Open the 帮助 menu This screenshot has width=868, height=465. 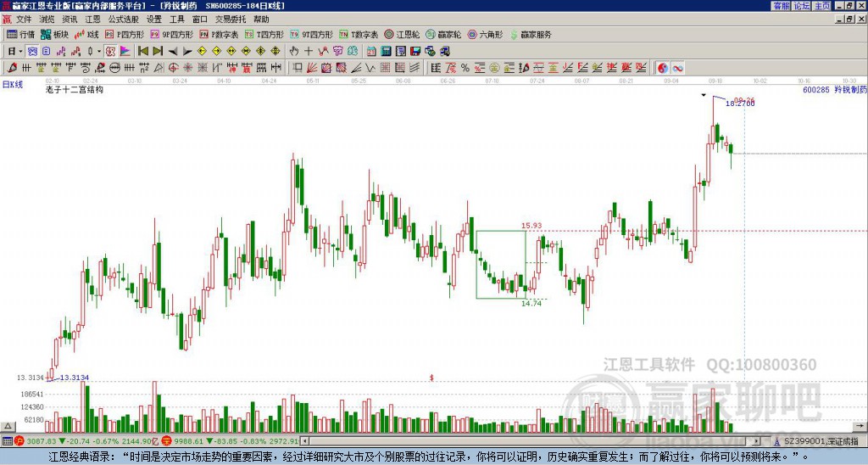(261, 20)
